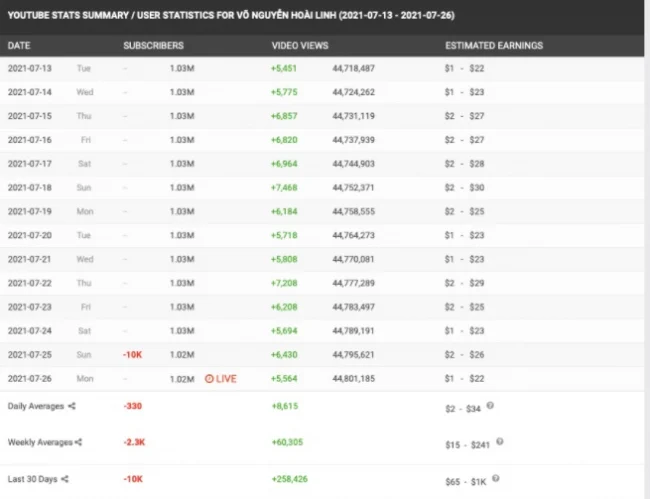650x499 pixels.
Task: Click the +5,564 daily views value
Action: [284, 379]
